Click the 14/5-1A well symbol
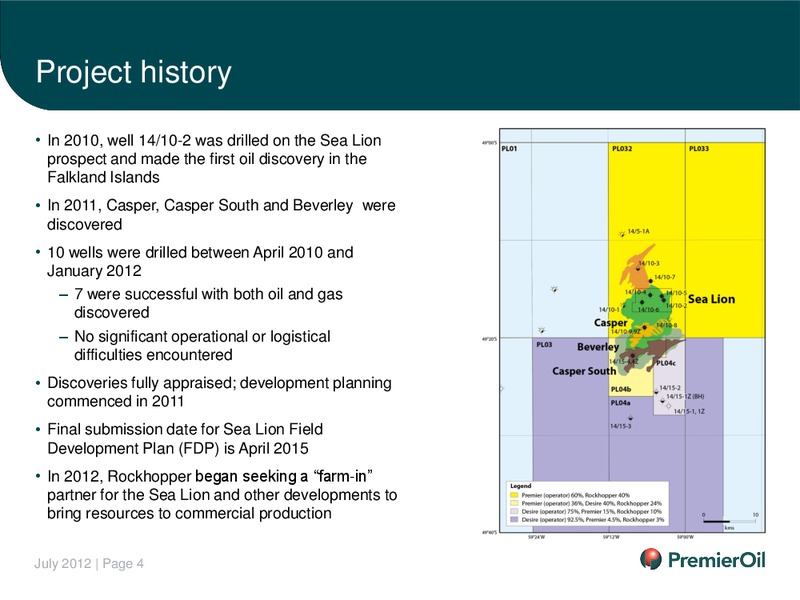This screenshot has height=600, width=800. pos(622,234)
